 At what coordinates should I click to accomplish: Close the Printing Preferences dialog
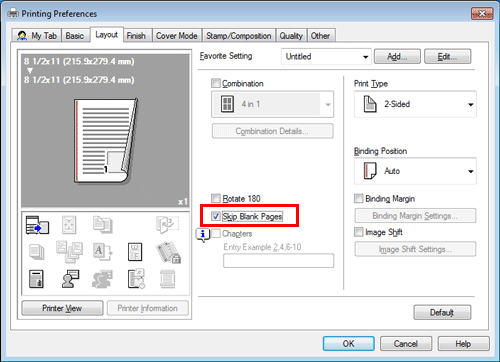(482, 14)
